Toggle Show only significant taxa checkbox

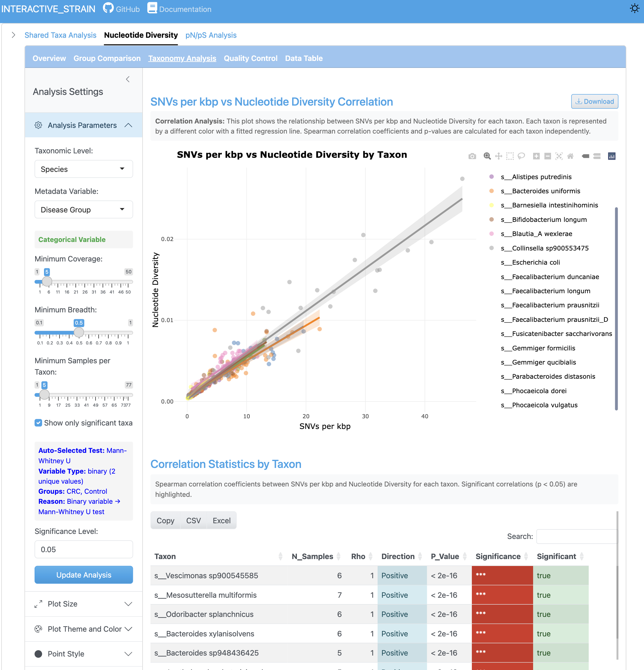[39, 423]
